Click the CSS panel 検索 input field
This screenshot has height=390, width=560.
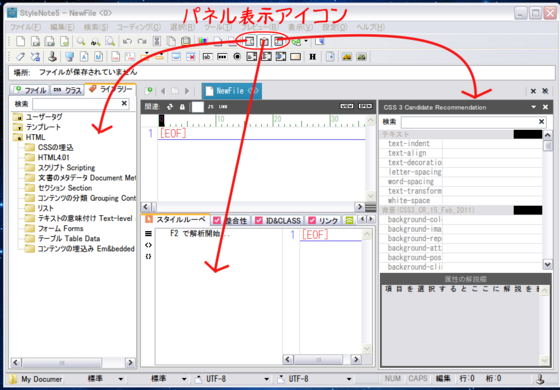(469, 122)
